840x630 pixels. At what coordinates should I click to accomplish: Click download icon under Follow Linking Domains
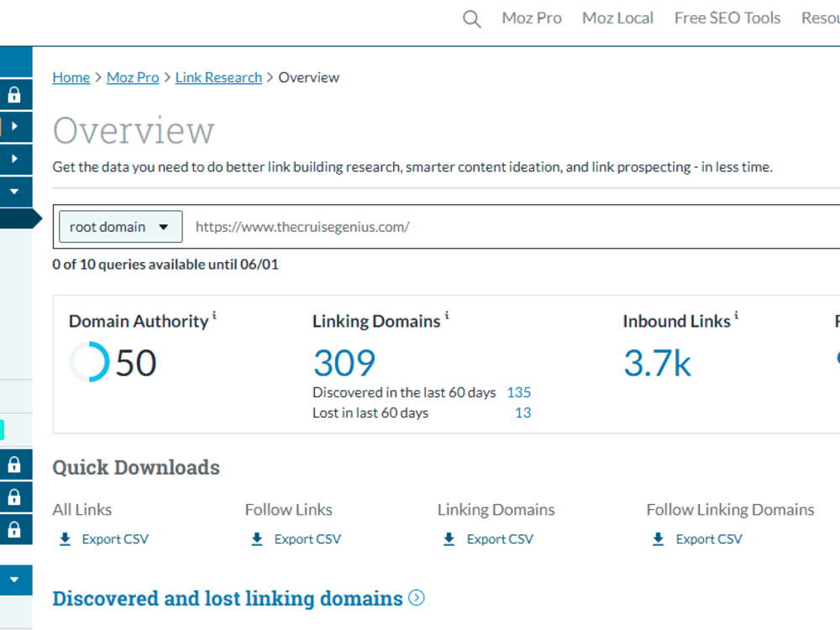[658, 539]
